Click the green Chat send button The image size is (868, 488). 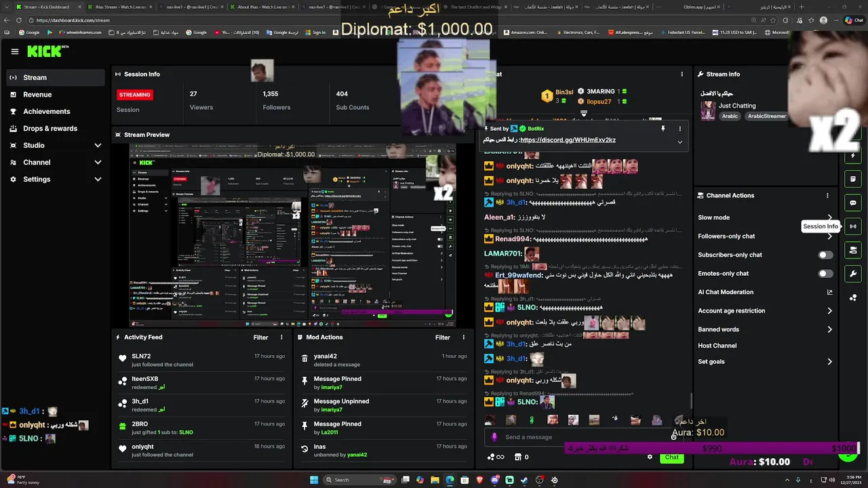671,457
